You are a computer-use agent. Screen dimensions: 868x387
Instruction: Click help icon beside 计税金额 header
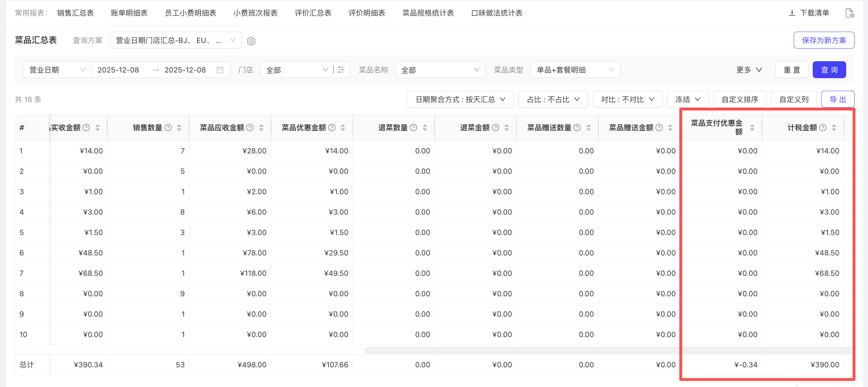[823, 128]
